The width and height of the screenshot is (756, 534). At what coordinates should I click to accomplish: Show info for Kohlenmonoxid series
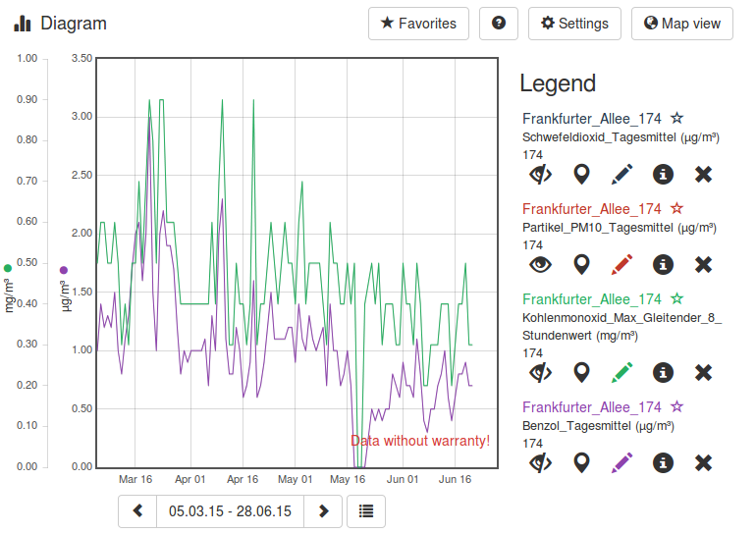click(664, 372)
